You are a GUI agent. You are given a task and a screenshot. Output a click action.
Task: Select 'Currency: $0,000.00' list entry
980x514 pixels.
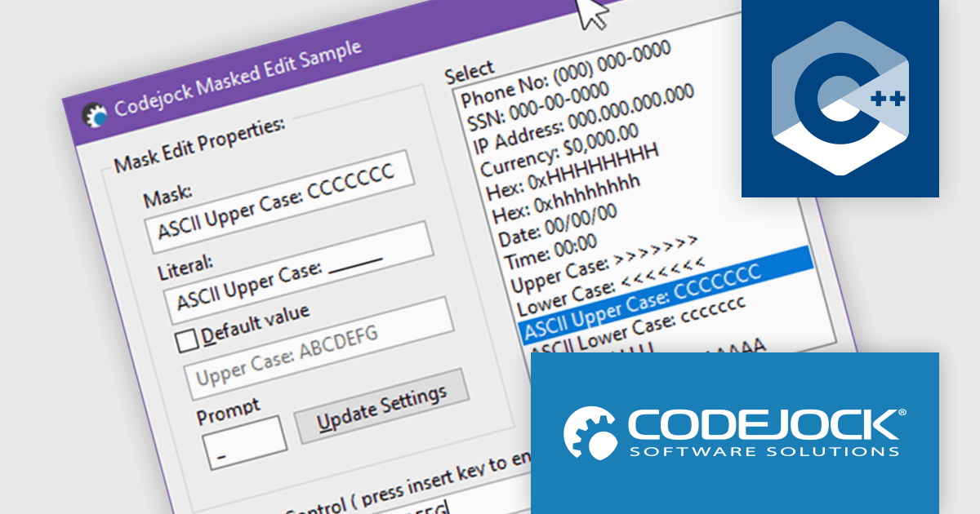(x=560, y=151)
